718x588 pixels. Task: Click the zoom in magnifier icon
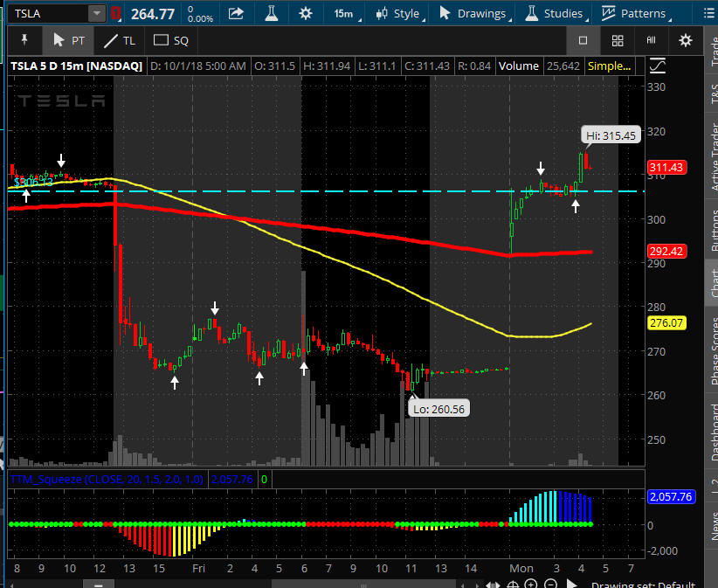click(x=533, y=585)
